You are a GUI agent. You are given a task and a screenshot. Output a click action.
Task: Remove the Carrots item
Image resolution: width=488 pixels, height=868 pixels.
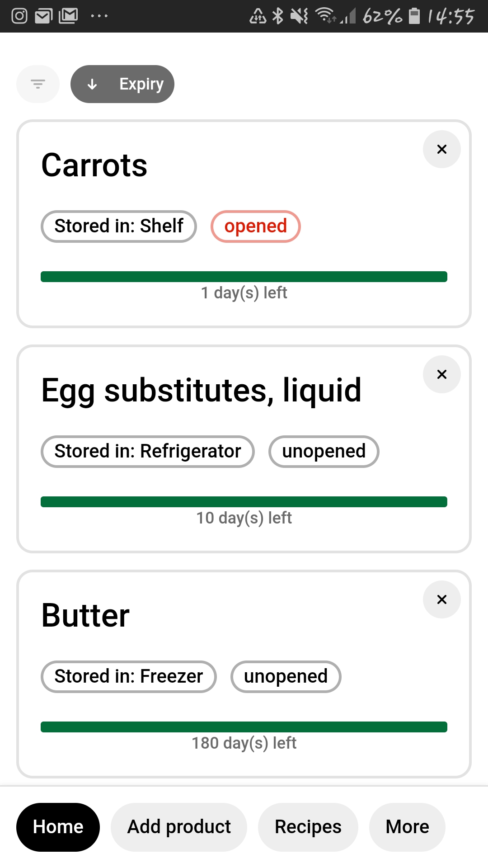coord(441,149)
